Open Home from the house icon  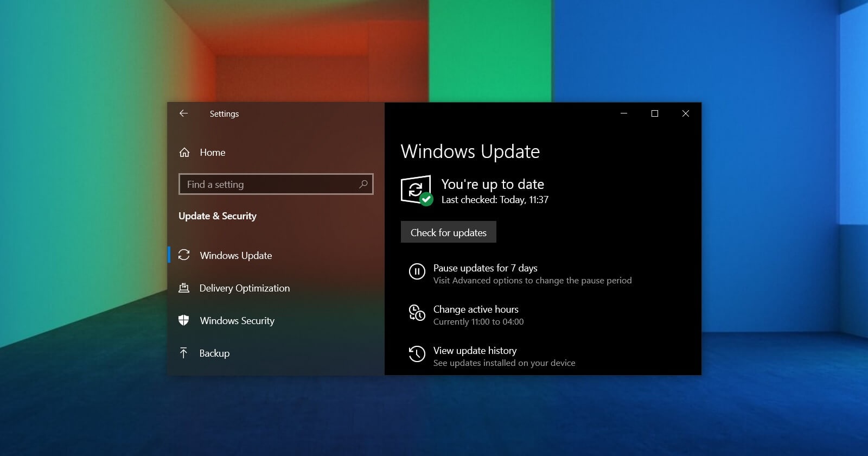click(184, 153)
